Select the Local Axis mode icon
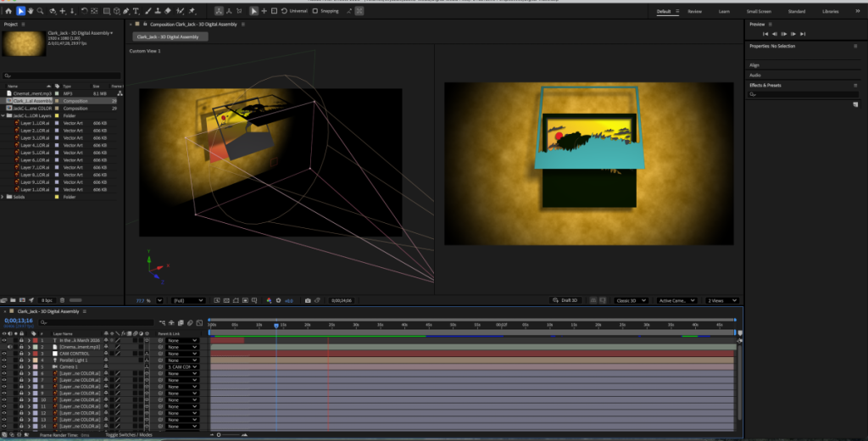Image resolution: width=868 pixels, height=441 pixels. tap(219, 11)
